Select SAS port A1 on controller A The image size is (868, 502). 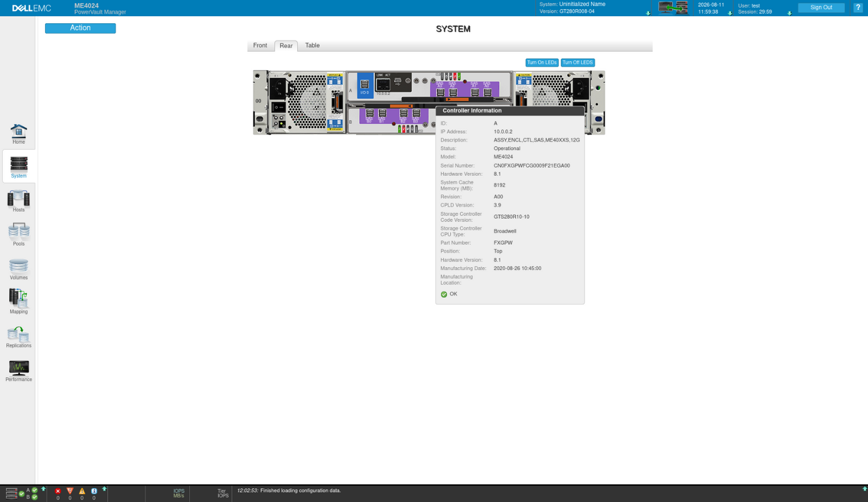475,92
